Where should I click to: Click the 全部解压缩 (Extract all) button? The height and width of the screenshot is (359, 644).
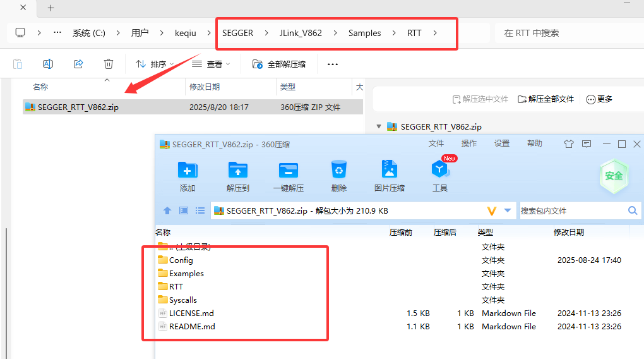coord(279,64)
